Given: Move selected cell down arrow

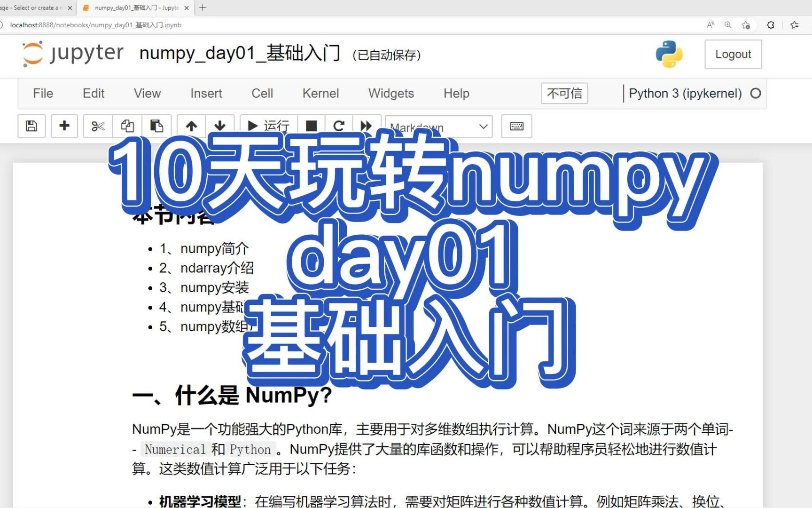Looking at the screenshot, I should coord(220,126).
